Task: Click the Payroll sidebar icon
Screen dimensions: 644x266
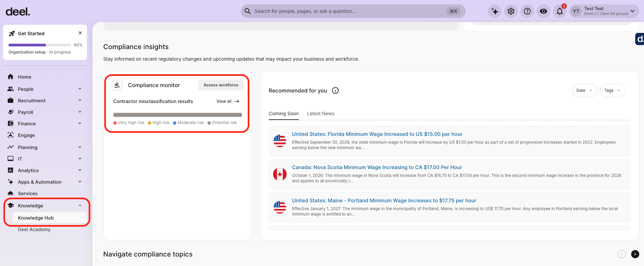Action: (10, 112)
